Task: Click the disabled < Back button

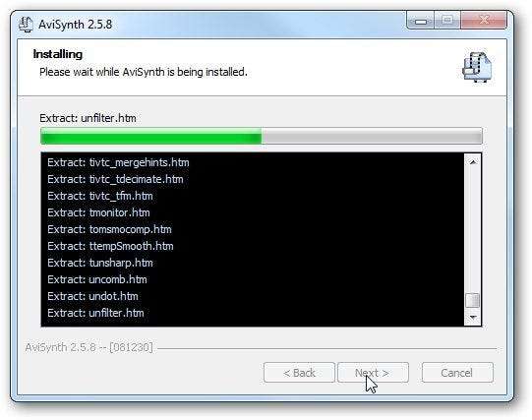Action: coord(299,373)
